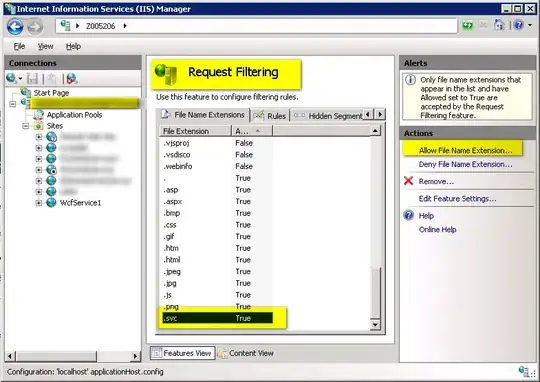540x382 pixels.
Task: Click the Remove action link
Action: click(x=436, y=182)
